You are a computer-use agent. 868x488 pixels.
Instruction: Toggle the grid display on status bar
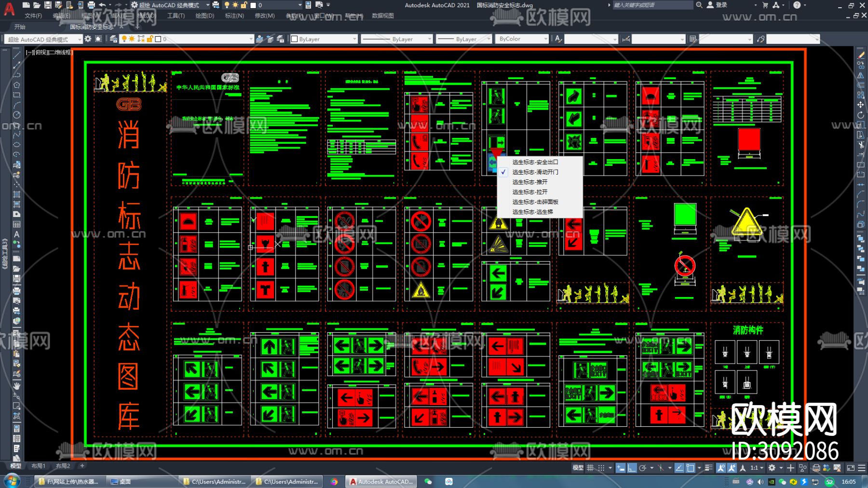[590, 468]
